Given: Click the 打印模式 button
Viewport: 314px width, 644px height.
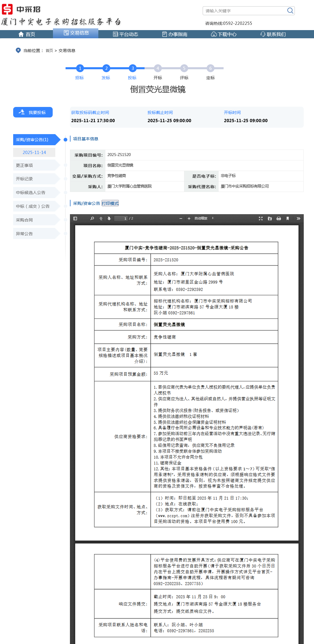Looking at the screenshot, I should click(x=110, y=203).
